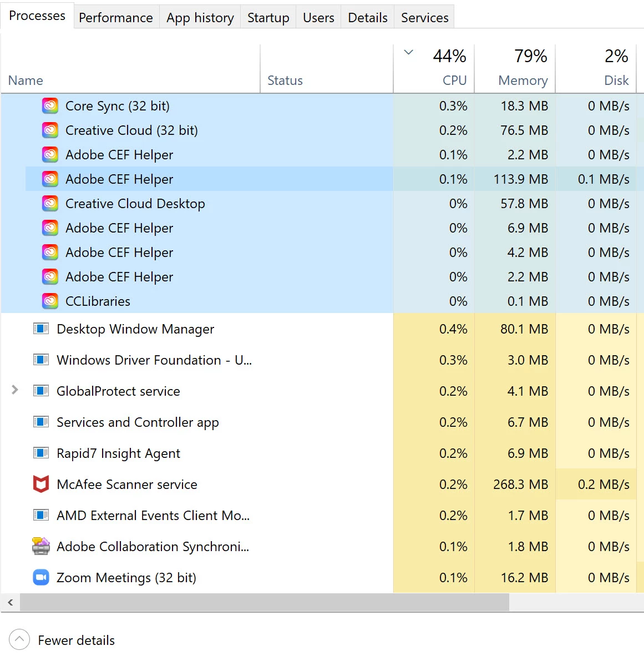This screenshot has width=644, height=666.
Task: Select the Creative Cloud (32 bit) process name
Action: pos(131,130)
